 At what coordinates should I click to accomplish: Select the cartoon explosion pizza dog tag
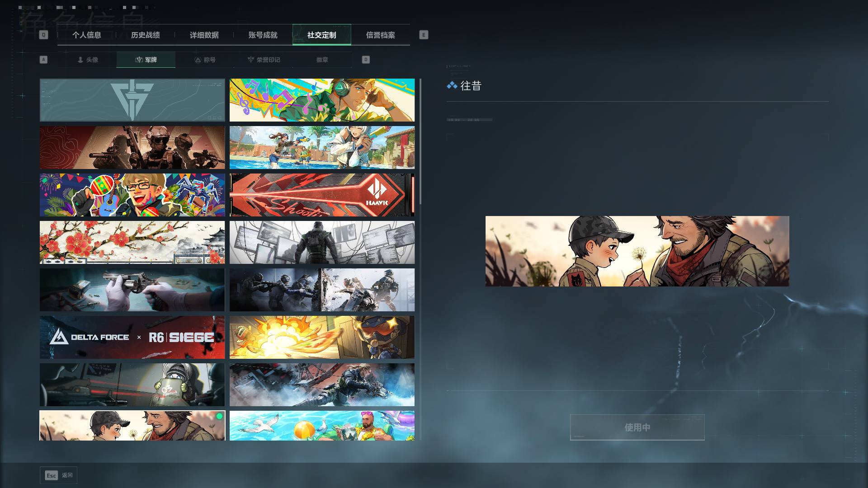(x=322, y=338)
